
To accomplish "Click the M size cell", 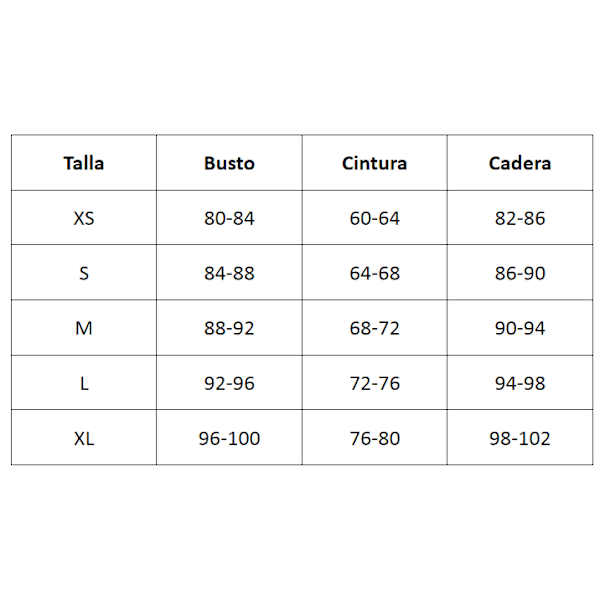I will (84, 328).
